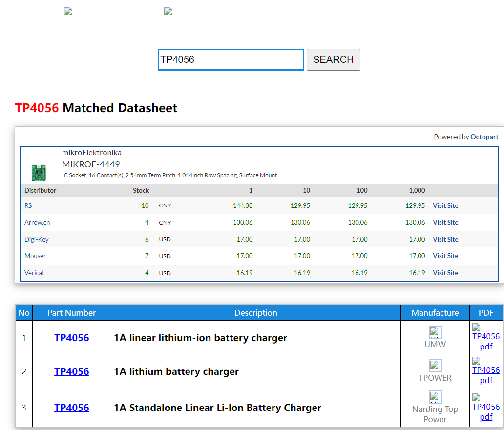The width and height of the screenshot is (504, 430).
Task: Click Visit Site for Arrow.cn
Action: pos(445,222)
